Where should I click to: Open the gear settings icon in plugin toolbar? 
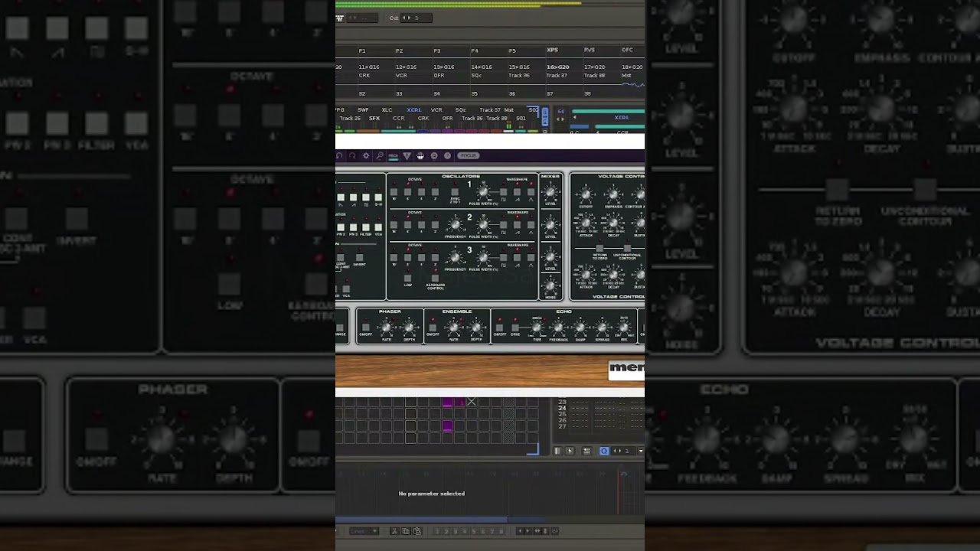coord(366,155)
